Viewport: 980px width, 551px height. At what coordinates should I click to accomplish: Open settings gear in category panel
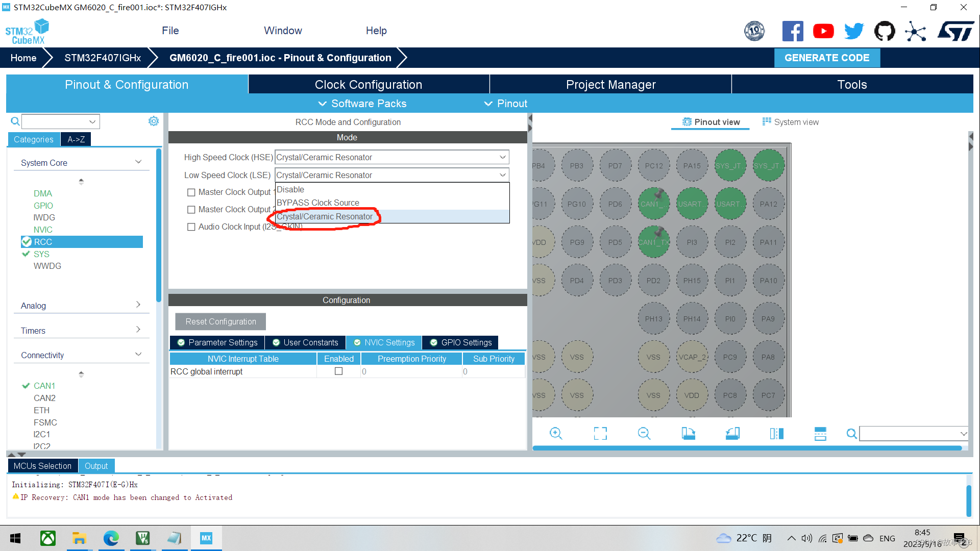pos(154,121)
